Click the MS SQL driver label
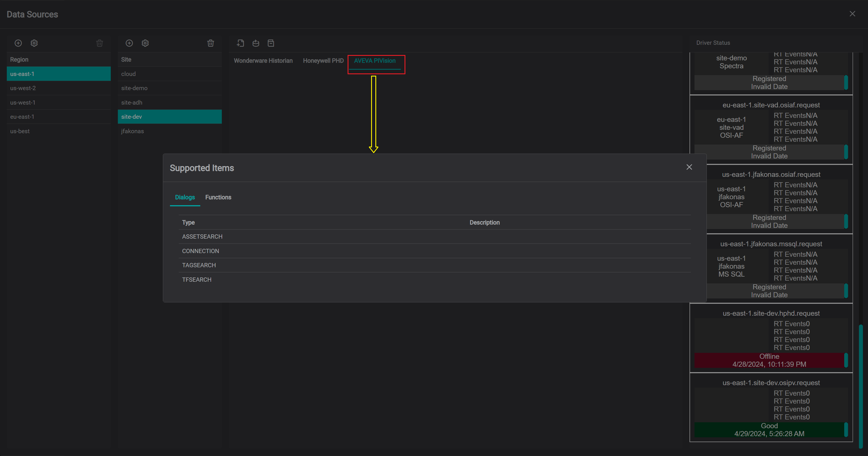This screenshot has width=868, height=456. (x=731, y=274)
